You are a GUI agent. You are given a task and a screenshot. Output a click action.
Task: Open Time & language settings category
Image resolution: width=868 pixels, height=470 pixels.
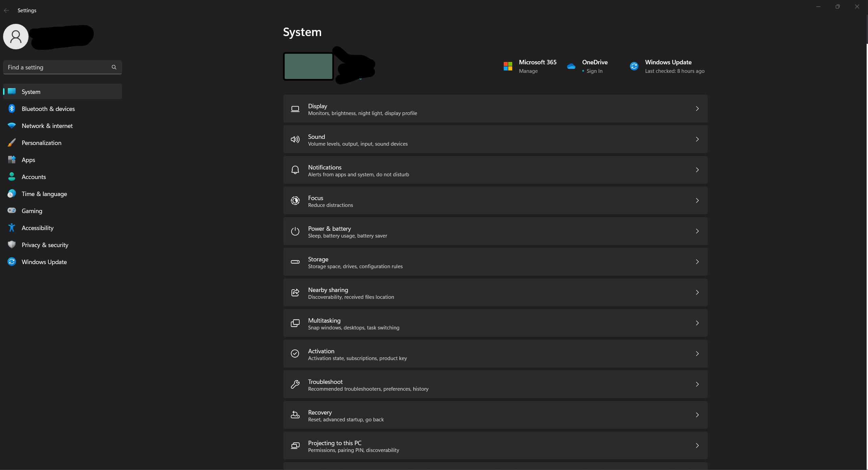[44, 194]
